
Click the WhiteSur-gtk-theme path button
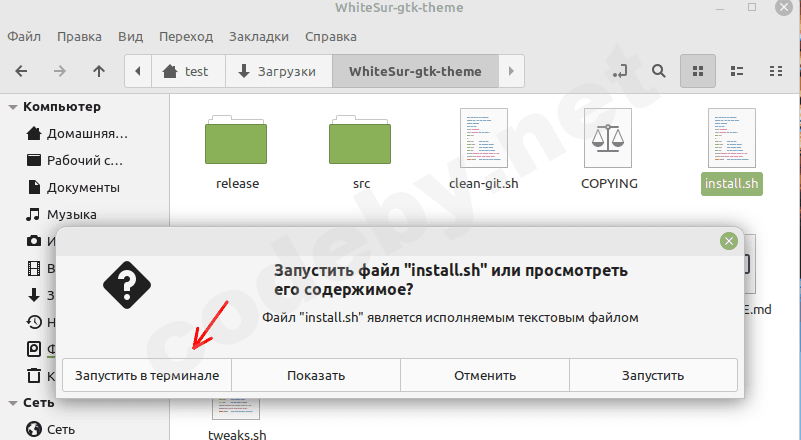pyautogui.click(x=415, y=71)
